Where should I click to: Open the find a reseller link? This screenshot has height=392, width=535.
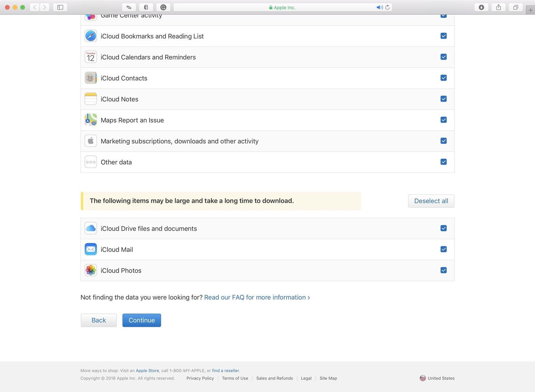(x=225, y=370)
